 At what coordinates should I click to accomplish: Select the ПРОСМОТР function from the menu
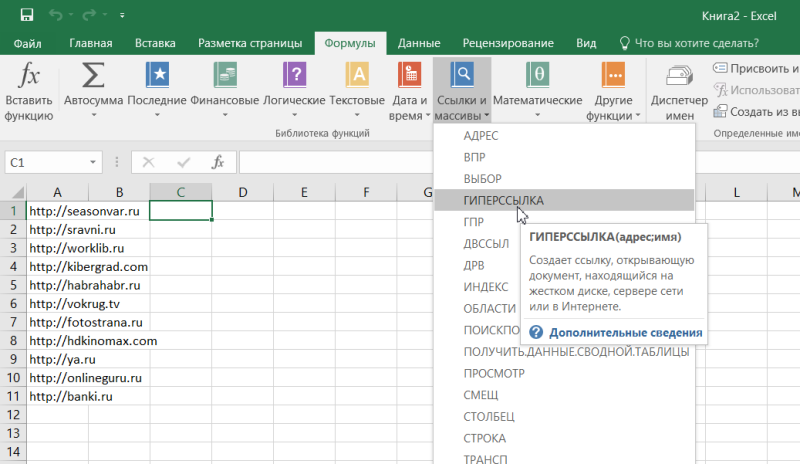coord(564,373)
